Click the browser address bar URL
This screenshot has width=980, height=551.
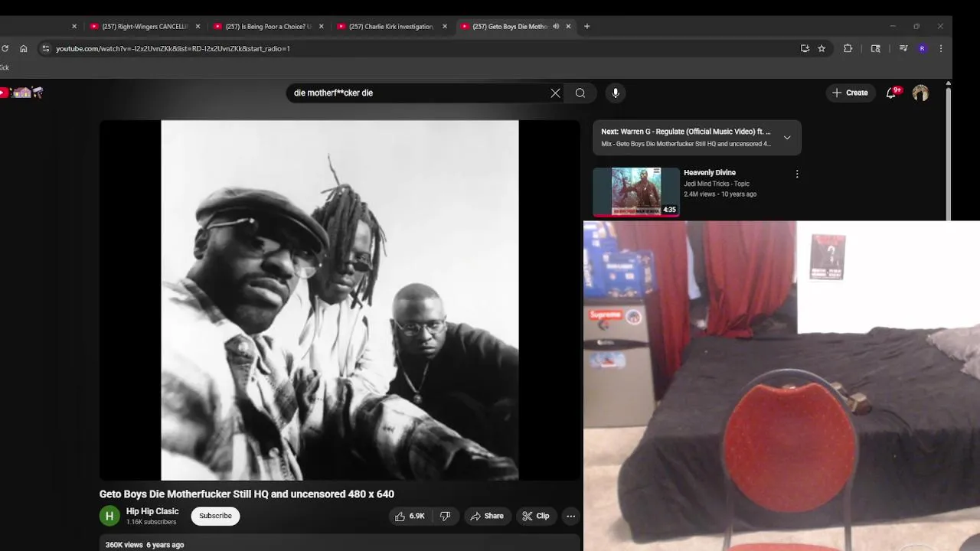(x=173, y=48)
